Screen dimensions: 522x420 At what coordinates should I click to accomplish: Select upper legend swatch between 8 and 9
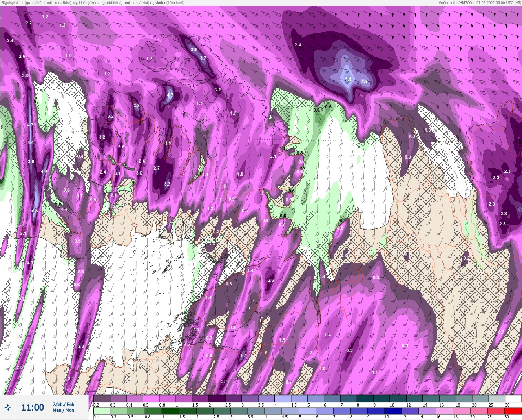pyautogui.click(x=365, y=398)
